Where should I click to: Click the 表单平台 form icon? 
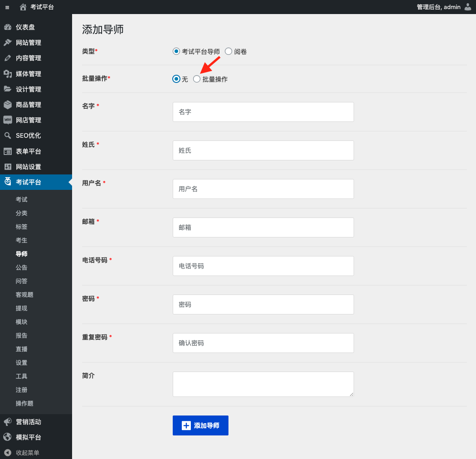8,151
